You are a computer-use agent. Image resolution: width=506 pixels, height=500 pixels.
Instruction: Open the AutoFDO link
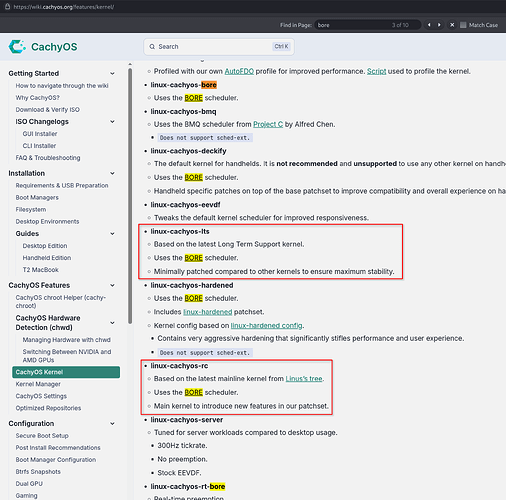tap(239, 71)
